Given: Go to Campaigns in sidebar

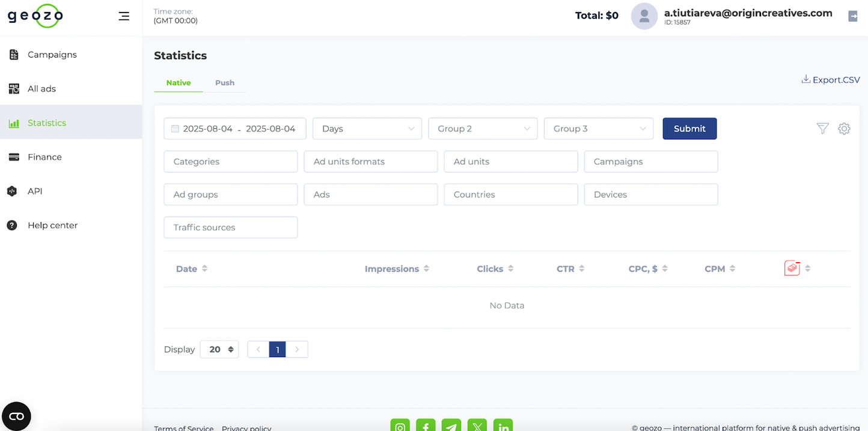Looking at the screenshot, I should [52, 55].
